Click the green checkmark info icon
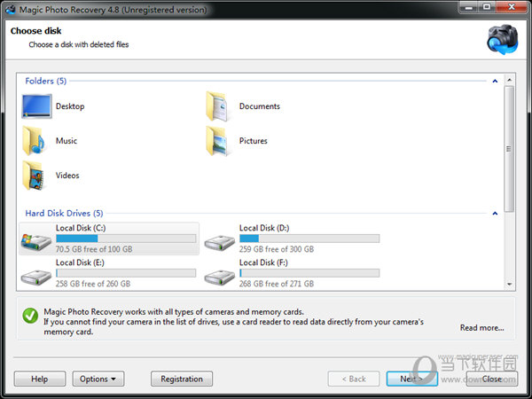Image resolution: width=532 pixels, height=399 pixels. click(30, 316)
